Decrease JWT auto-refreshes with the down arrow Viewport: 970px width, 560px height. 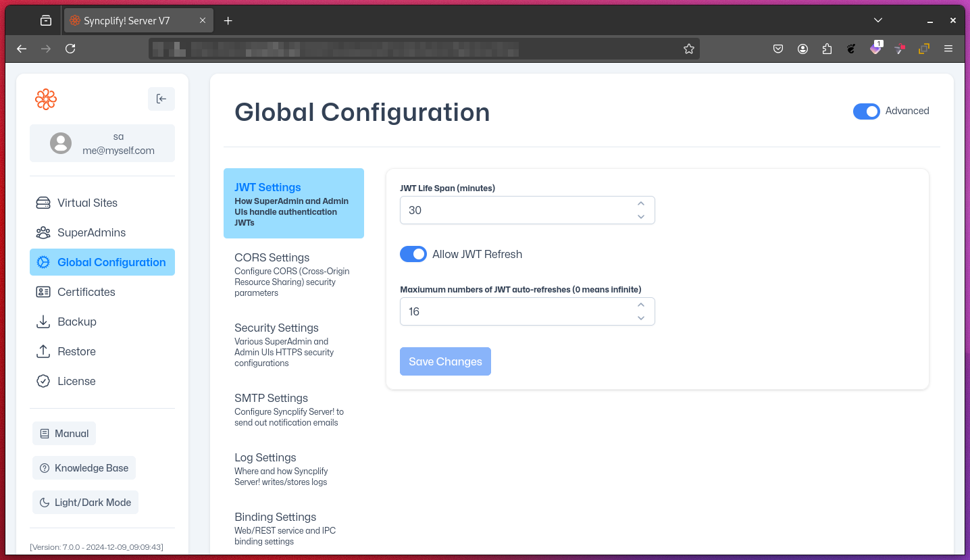640,317
